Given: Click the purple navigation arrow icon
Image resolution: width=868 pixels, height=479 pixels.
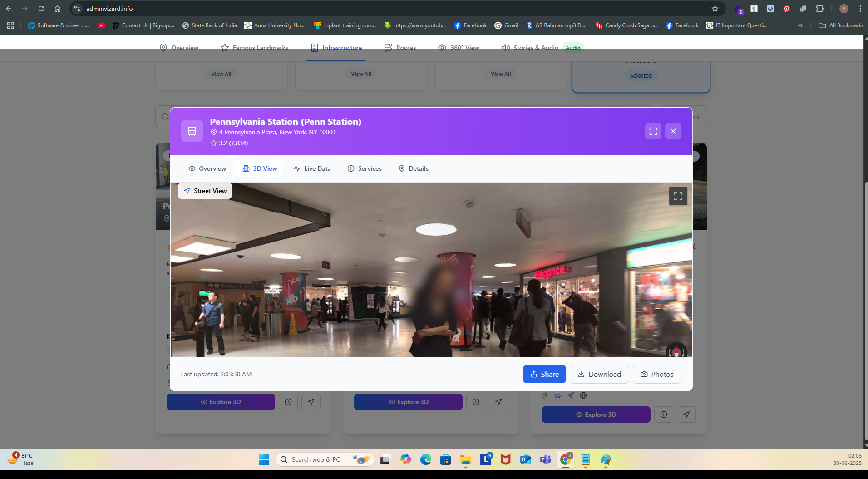Looking at the screenshot, I should [x=571, y=395].
